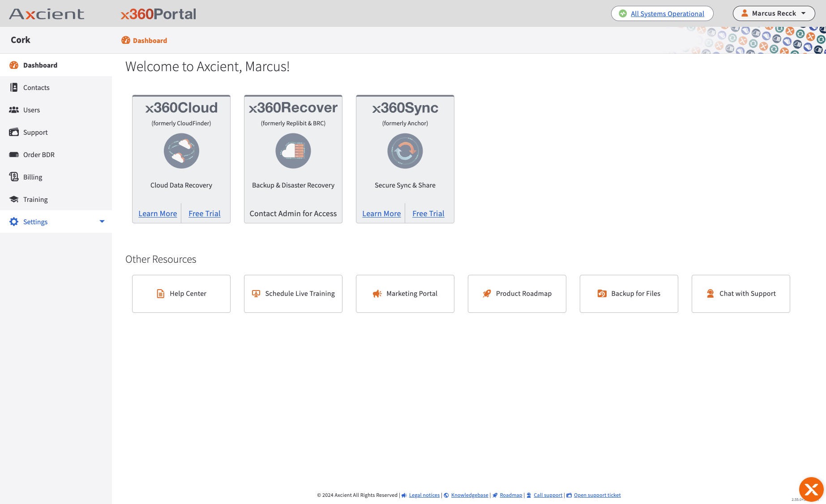Start Free Trial for x360Cloud
The width and height of the screenshot is (826, 504).
pos(205,214)
